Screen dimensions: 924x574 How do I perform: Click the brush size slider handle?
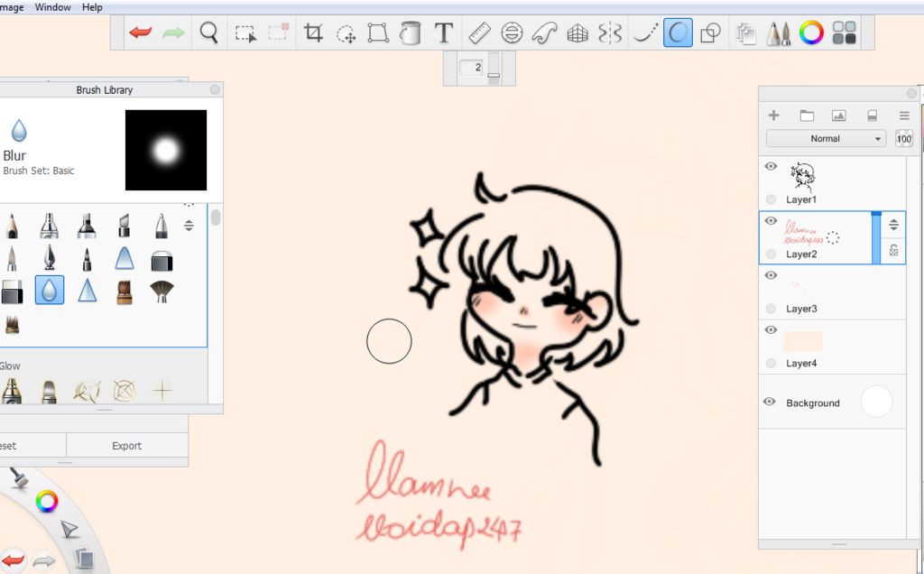(x=494, y=75)
